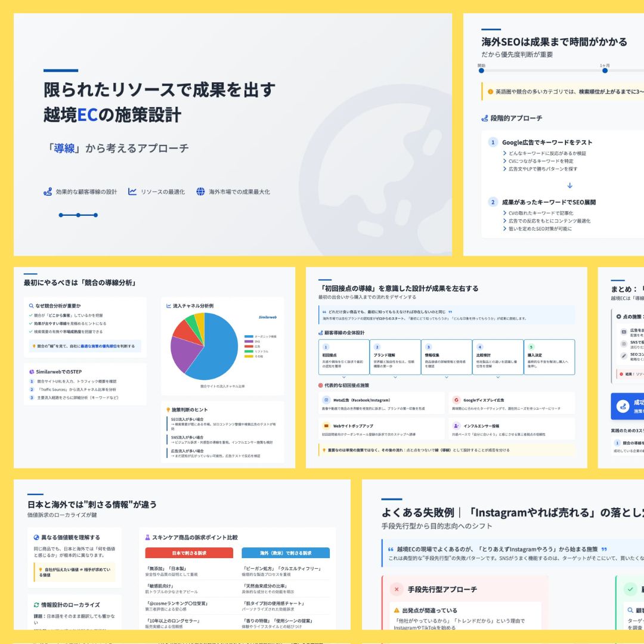Click step 2 circle for 成果があったキーワードでSEO展開
This screenshot has width=644, height=644.
pos(493,202)
